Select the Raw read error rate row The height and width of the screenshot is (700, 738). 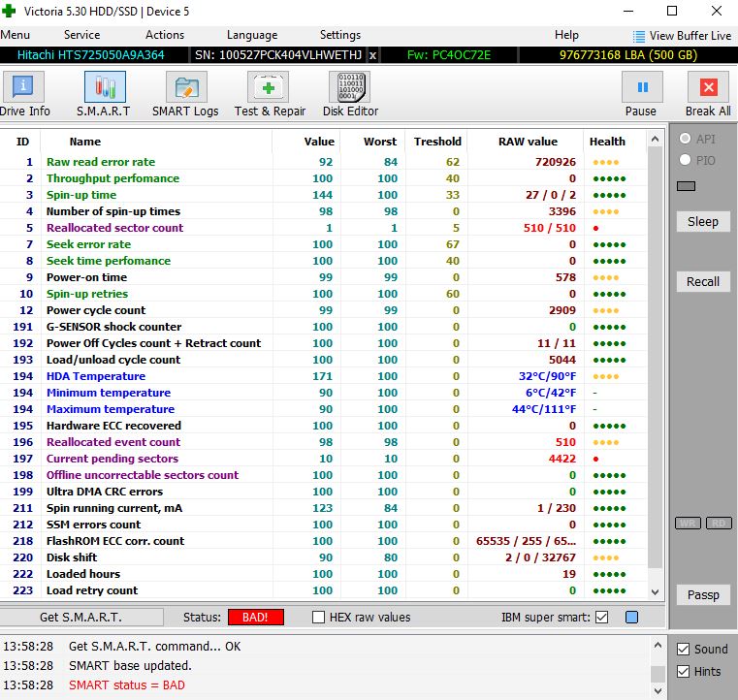point(323,162)
